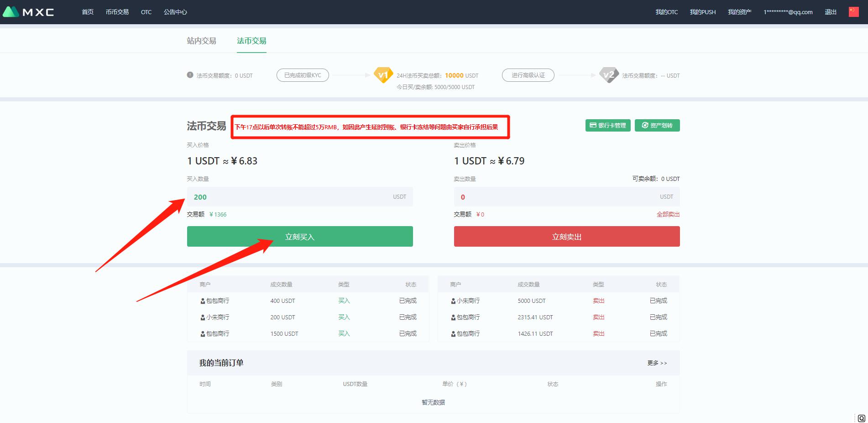Click the 我的当前订单 heading
This screenshot has height=423, width=868.
point(221,363)
